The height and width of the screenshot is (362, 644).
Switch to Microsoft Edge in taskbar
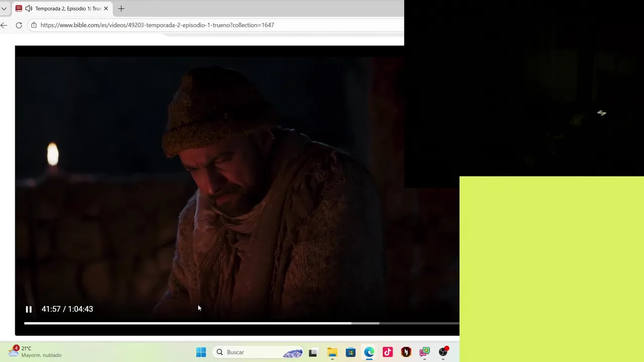[369, 352]
